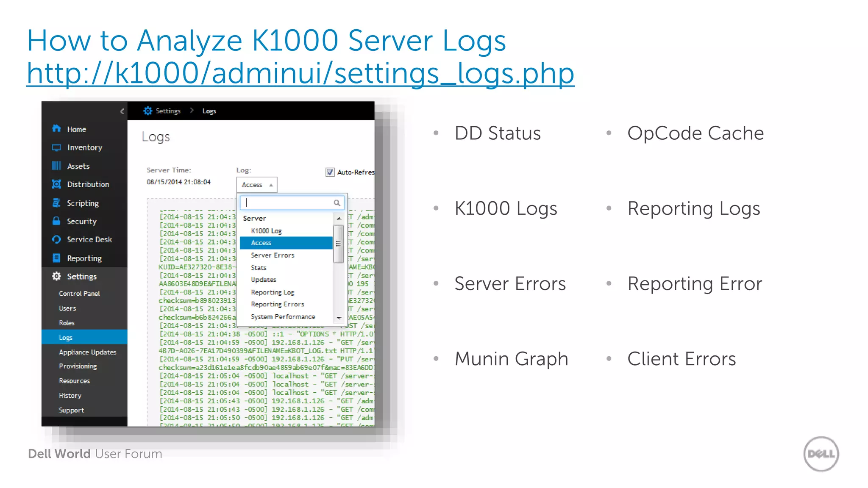The width and height of the screenshot is (868, 488).
Task: Click the Client Errors bullet text
Action: click(x=682, y=359)
